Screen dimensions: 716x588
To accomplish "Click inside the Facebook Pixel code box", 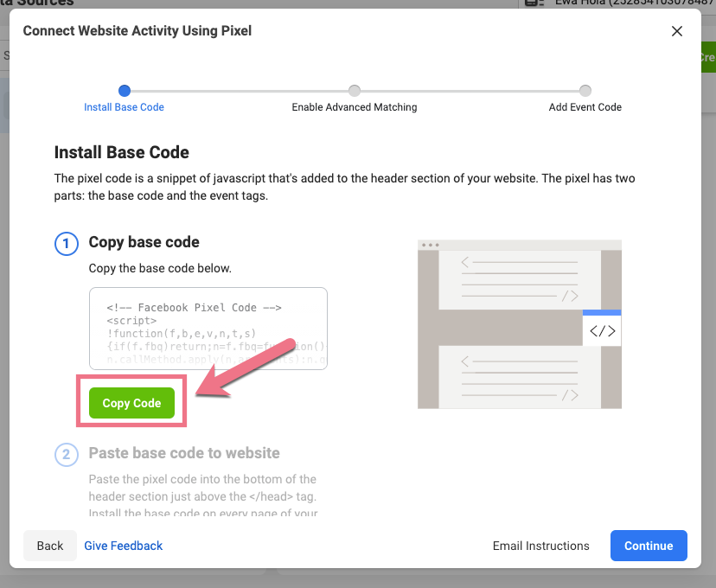I will pyautogui.click(x=208, y=329).
